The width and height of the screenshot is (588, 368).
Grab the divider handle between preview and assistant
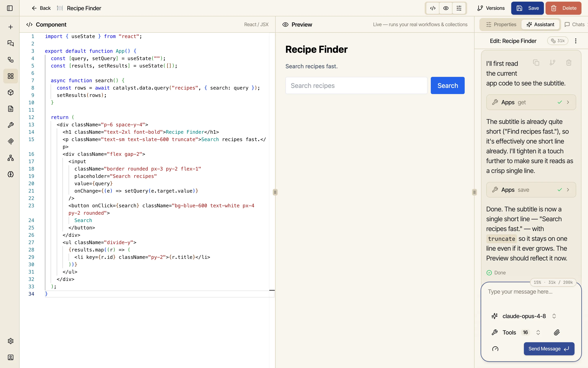click(x=474, y=192)
